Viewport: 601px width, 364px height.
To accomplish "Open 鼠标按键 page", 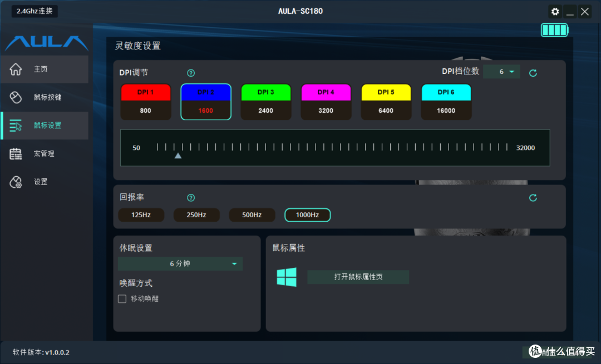I will point(45,97).
